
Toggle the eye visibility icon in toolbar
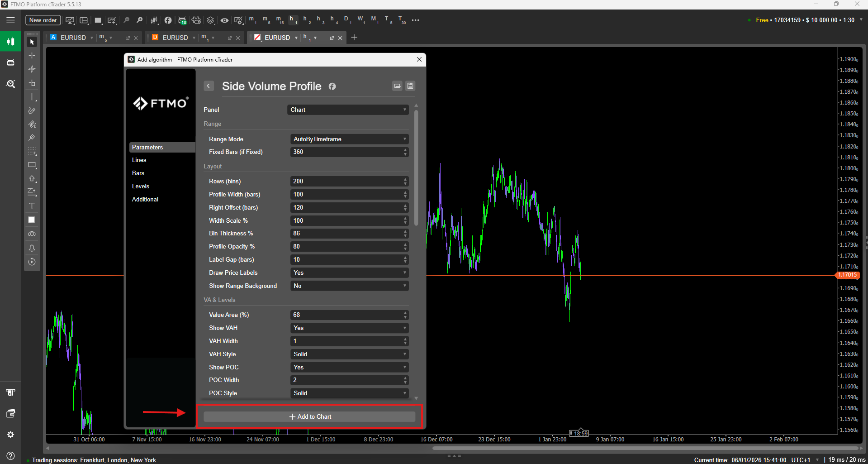[224, 20]
